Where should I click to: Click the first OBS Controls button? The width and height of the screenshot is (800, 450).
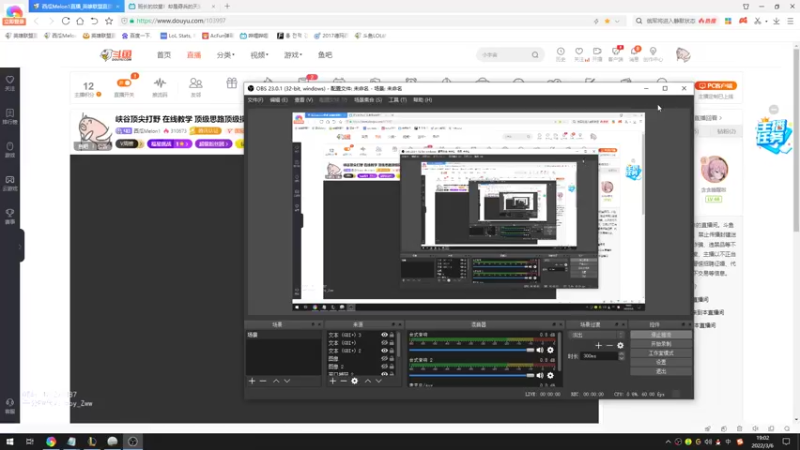661,335
